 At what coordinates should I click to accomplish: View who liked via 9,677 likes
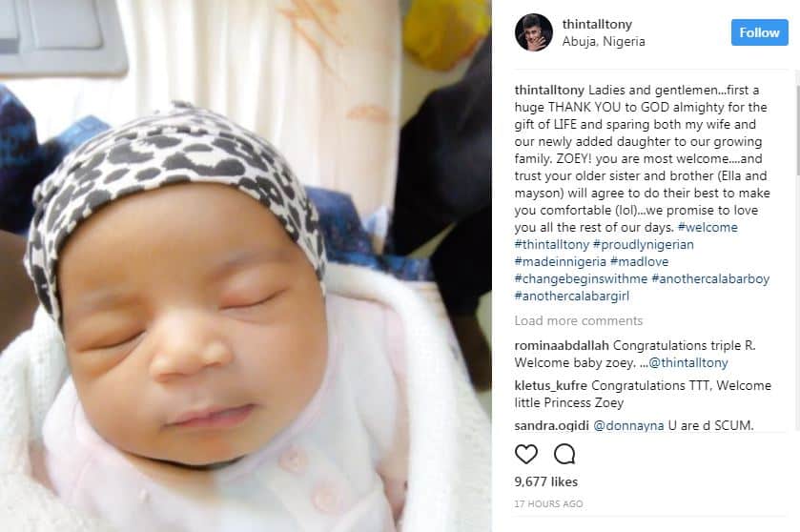pos(546,481)
